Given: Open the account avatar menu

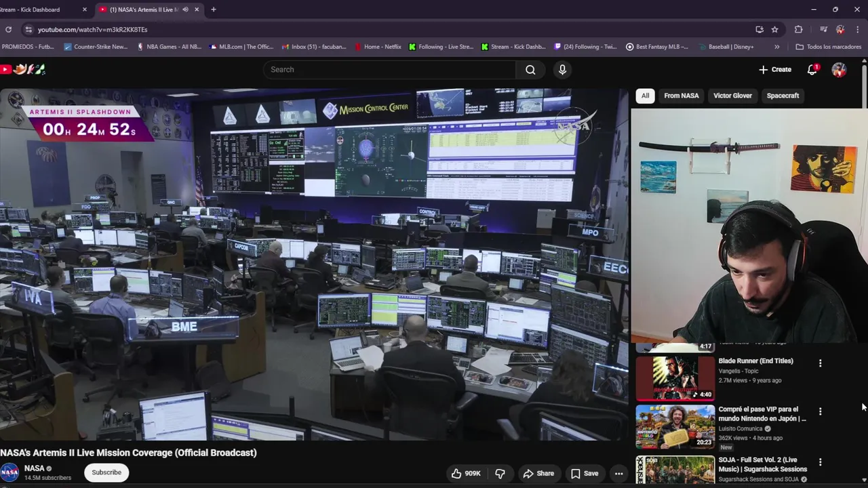Looking at the screenshot, I should (x=839, y=69).
